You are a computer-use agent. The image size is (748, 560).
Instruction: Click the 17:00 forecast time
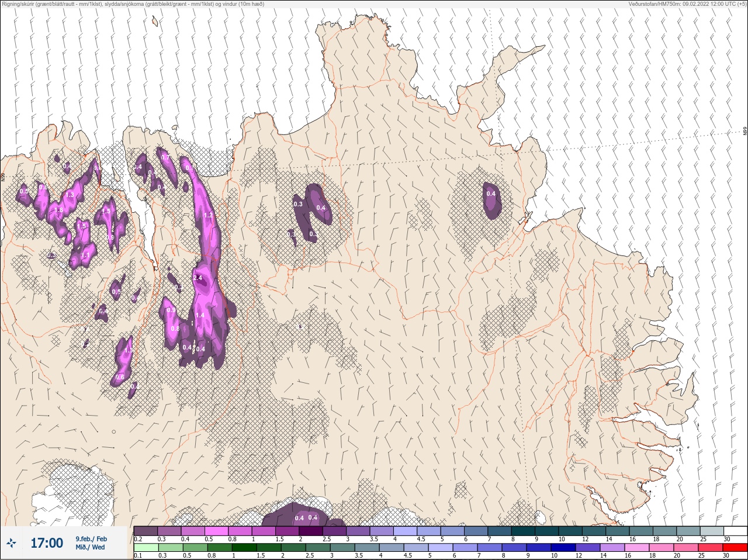pyautogui.click(x=47, y=543)
